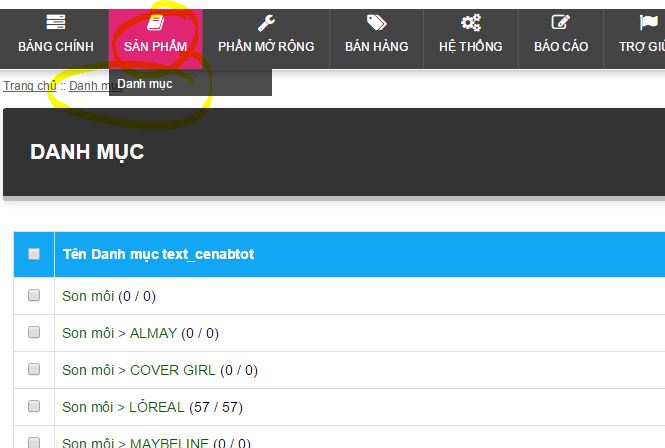Image resolution: width=665 pixels, height=448 pixels.
Task: Open the Phần Mở Rộng menu
Action: click(x=266, y=46)
